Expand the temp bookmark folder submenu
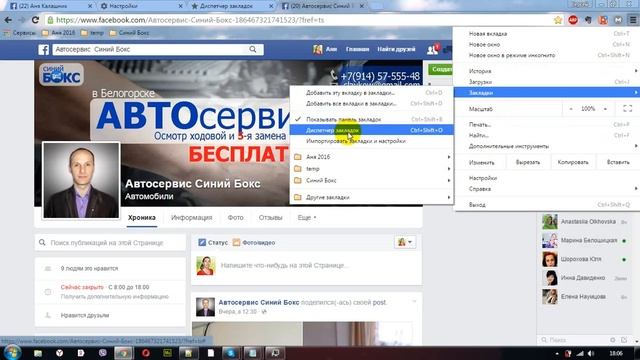This screenshot has width=640, height=360. (371, 169)
